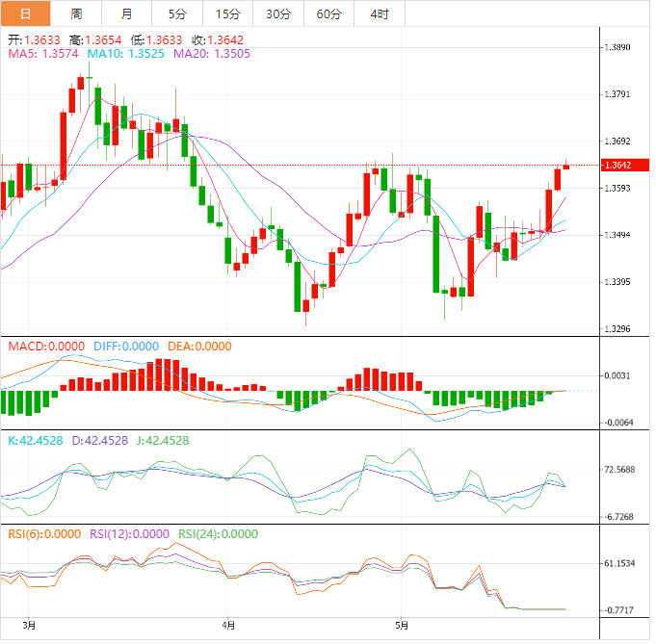Click the MA5: 1.3574 indicator label
Screen dimensions: 656x644
click(44, 54)
